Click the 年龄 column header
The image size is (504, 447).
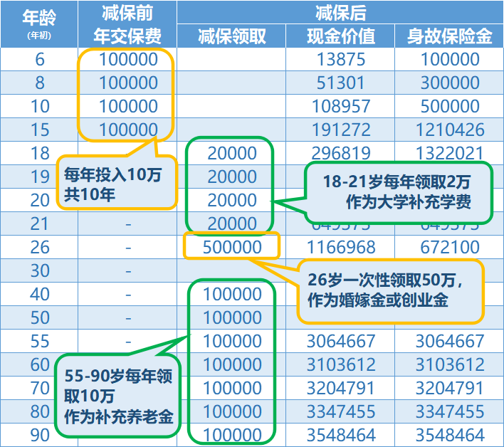pos(39,24)
